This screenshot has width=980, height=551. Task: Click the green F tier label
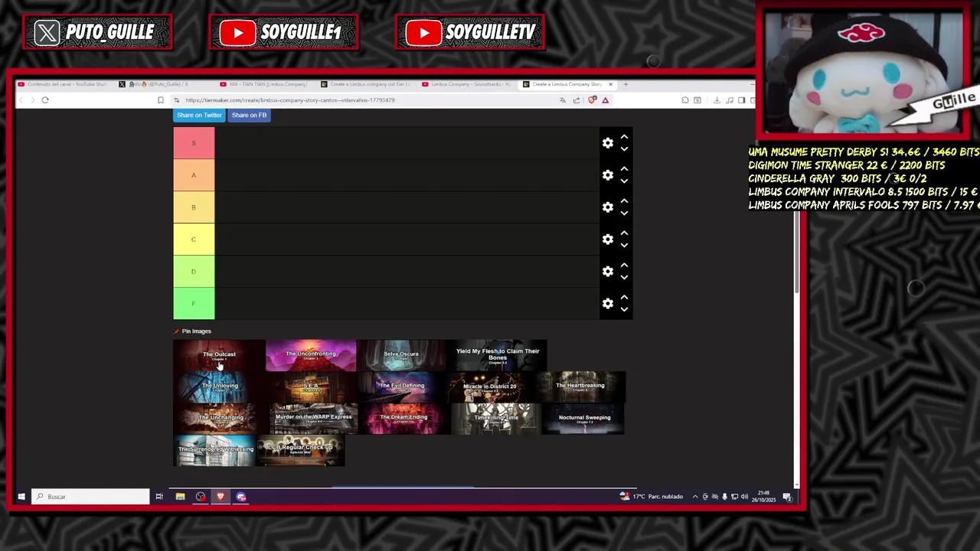[x=194, y=304]
